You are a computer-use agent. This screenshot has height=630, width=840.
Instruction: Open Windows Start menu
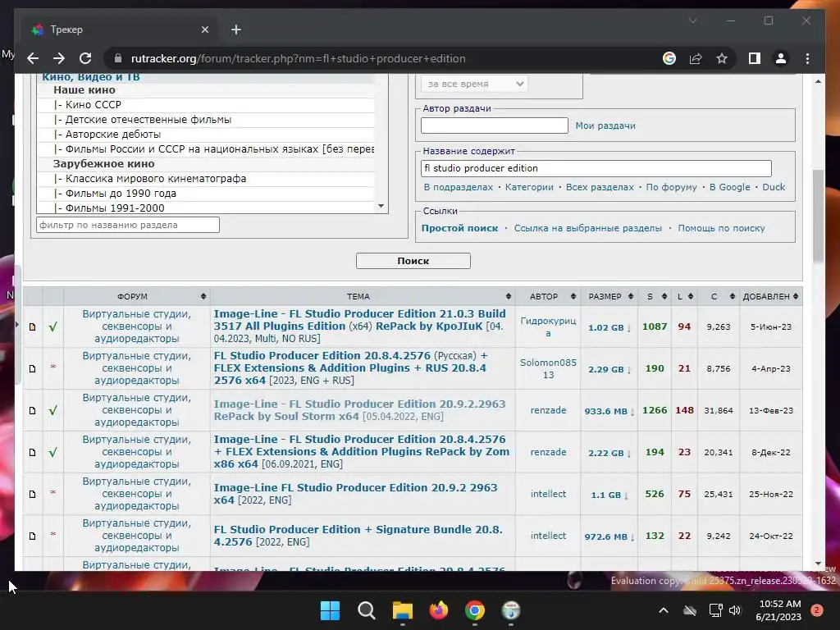[330, 610]
